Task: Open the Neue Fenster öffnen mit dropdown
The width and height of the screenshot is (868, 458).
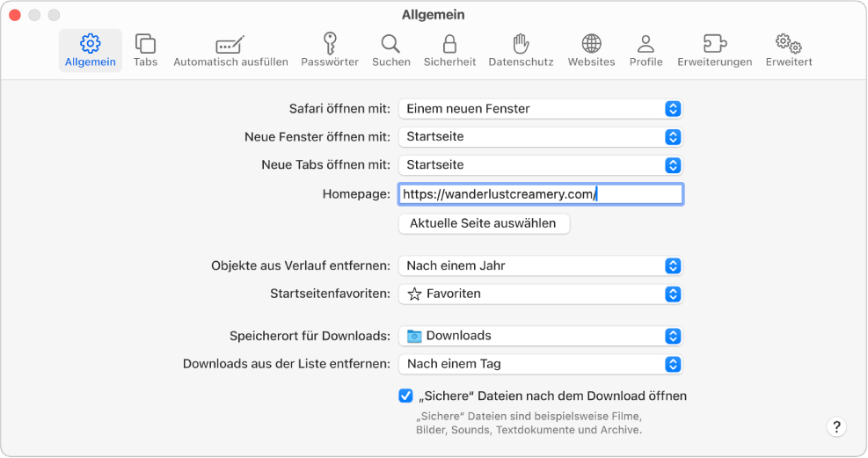Action: coord(540,137)
